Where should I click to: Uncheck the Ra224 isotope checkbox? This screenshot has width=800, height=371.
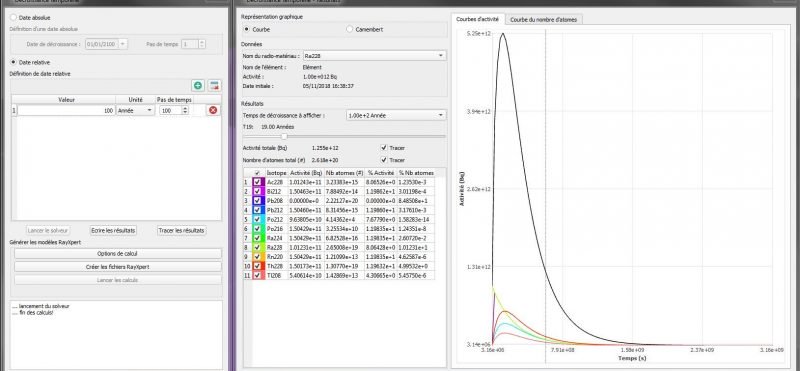coord(257,238)
